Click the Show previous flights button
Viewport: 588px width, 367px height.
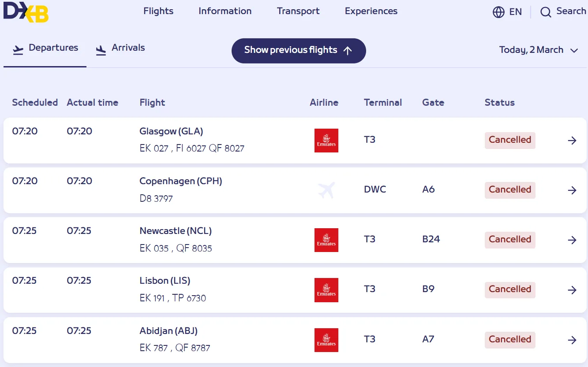(299, 50)
